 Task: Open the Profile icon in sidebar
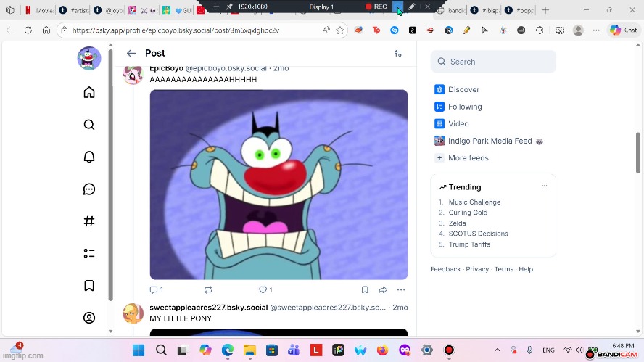point(89,318)
